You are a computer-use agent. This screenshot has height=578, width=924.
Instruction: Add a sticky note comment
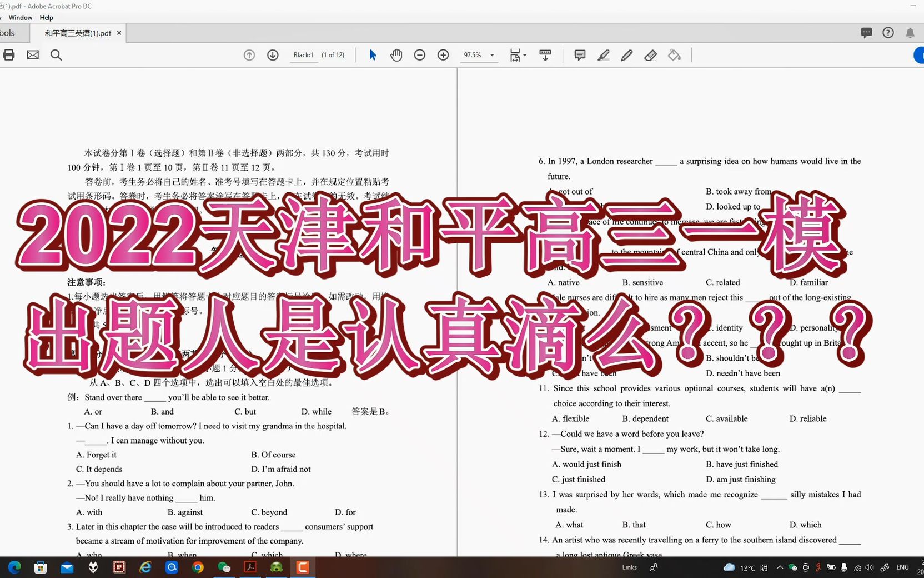pos(580,55)
